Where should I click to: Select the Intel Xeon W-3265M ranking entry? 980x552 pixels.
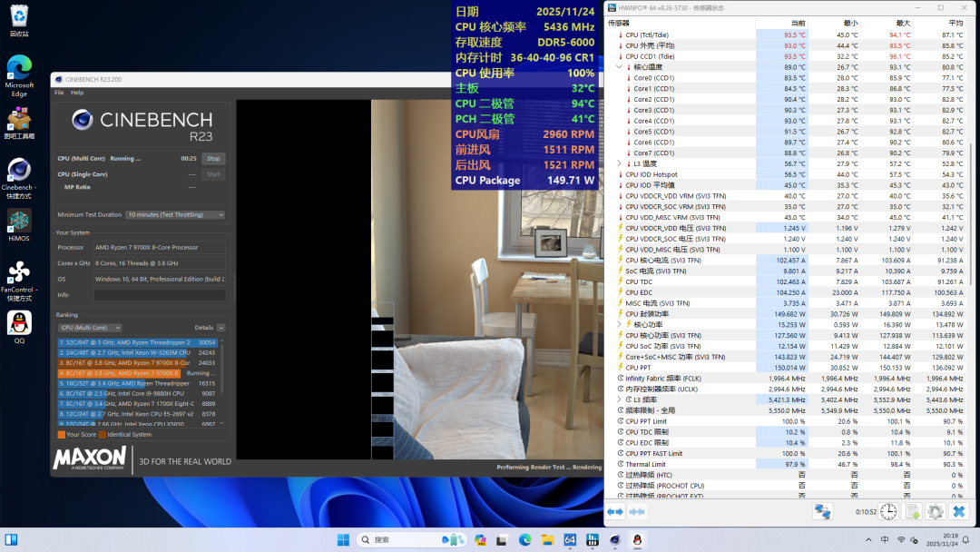pos(138,352)
